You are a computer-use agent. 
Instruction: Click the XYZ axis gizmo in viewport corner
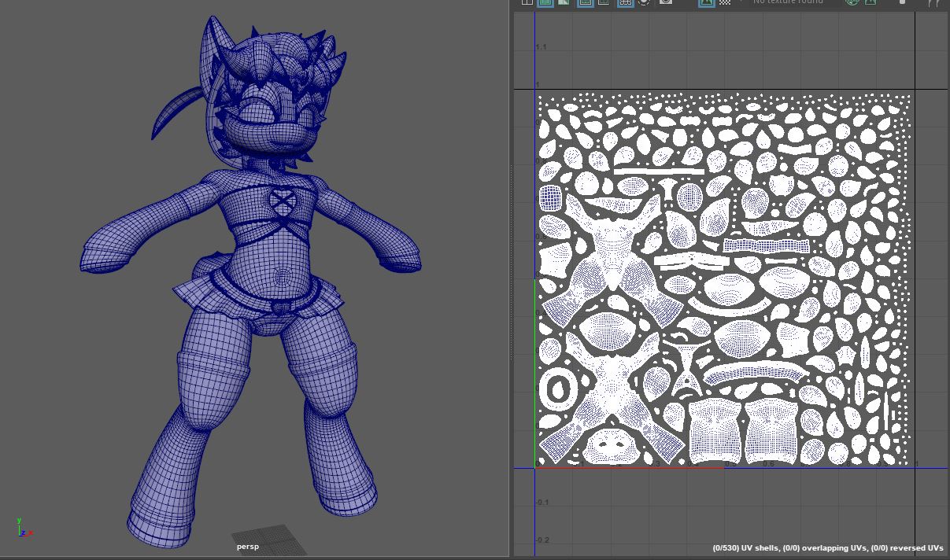pyautogui.click(x=22, y=528)
